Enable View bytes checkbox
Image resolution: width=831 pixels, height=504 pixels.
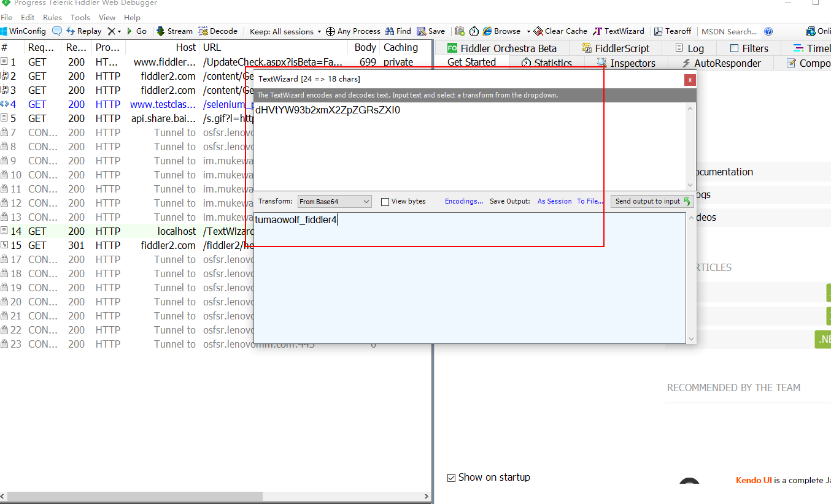[x=385, y=202]
